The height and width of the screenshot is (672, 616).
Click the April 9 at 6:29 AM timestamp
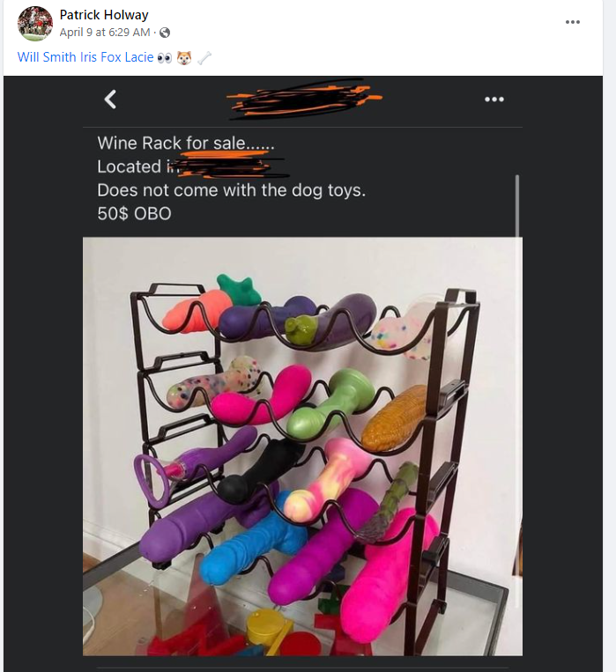point(105,33)
